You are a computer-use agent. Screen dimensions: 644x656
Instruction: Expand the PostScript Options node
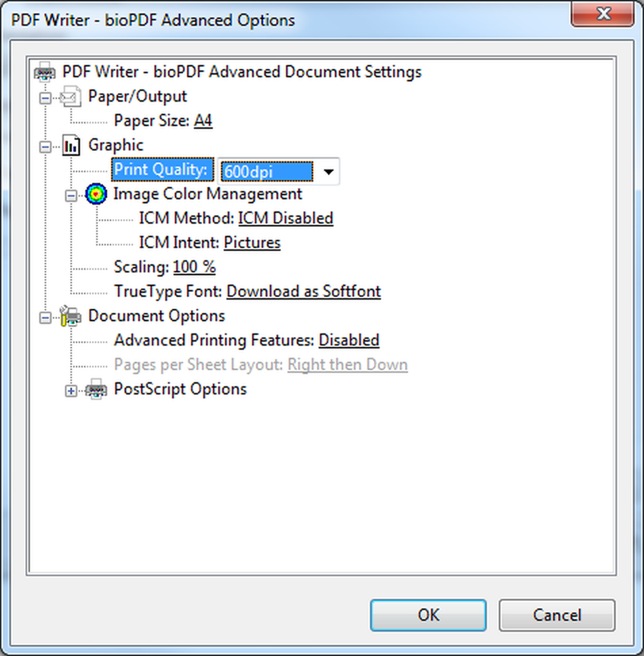(x=71, y=391)
